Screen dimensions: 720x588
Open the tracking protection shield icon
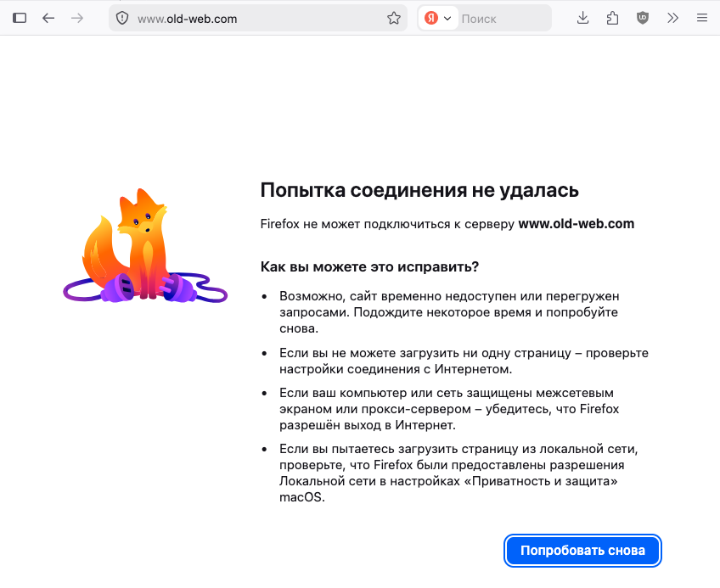(x=122, y=19)
